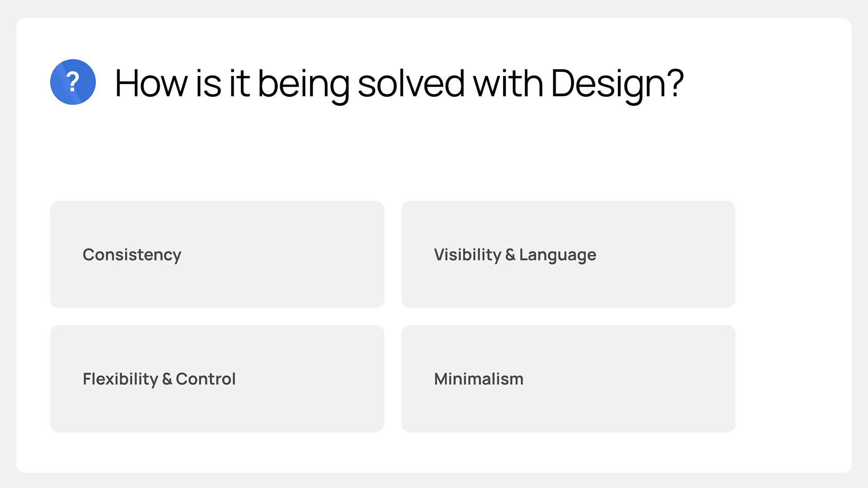Click the Visibility & Language label text

tap(515, 255)
